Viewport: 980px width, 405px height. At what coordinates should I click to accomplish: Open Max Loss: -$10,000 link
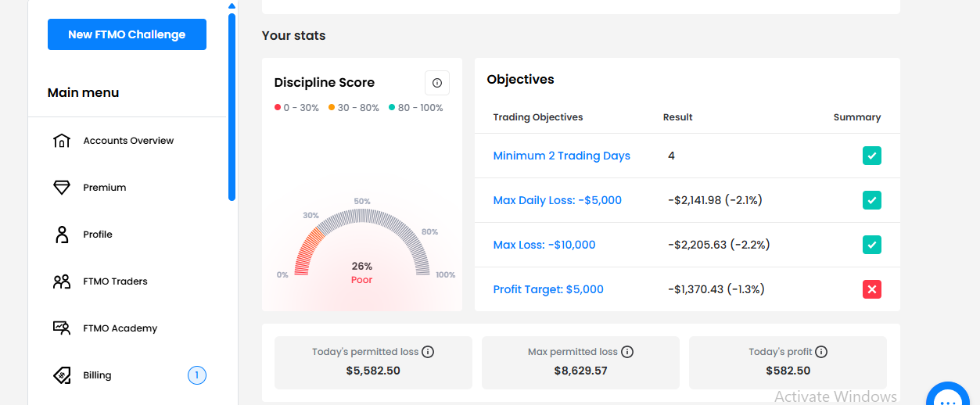pyautogui.click(x=544, y=245)
